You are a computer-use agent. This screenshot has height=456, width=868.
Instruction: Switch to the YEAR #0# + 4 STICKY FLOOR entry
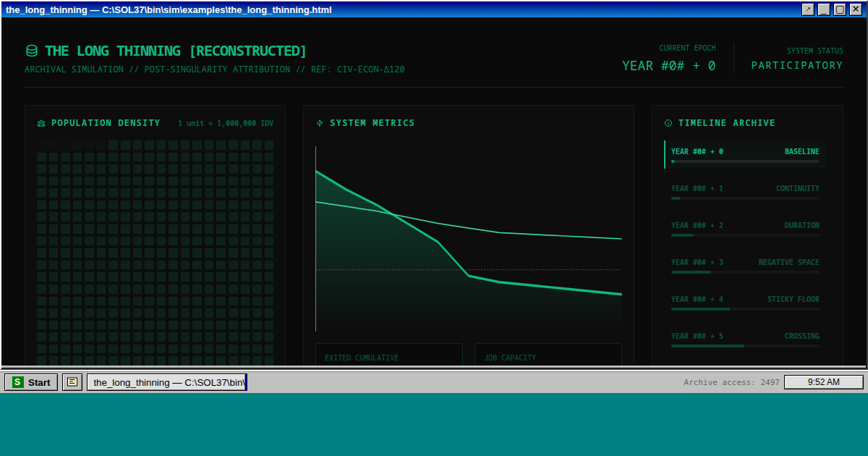tap(744, 302)
